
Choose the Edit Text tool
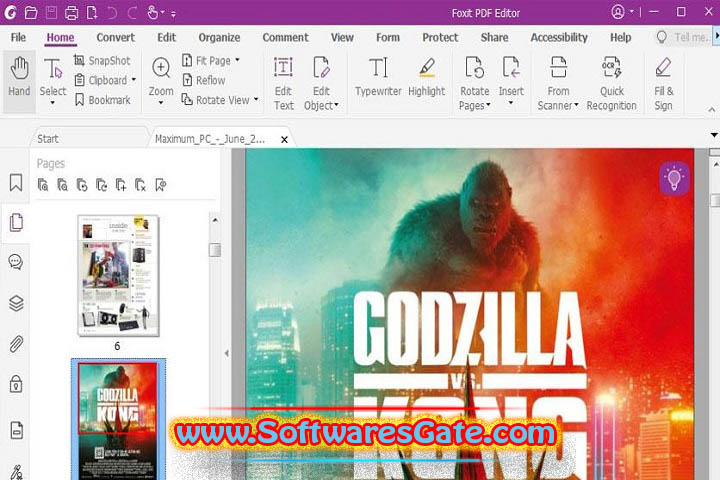point(283,83)
